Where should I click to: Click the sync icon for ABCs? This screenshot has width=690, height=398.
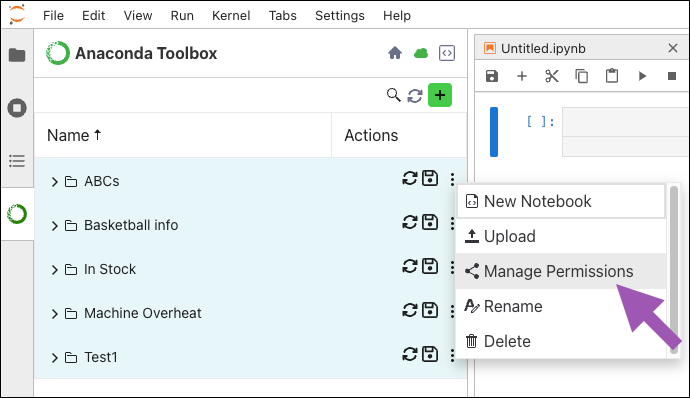coord(409,178)
